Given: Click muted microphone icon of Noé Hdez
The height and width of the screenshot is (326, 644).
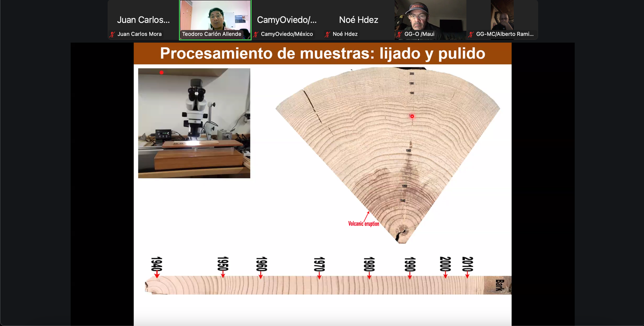Looking at the screenshot, I should (x=328, y=34).
